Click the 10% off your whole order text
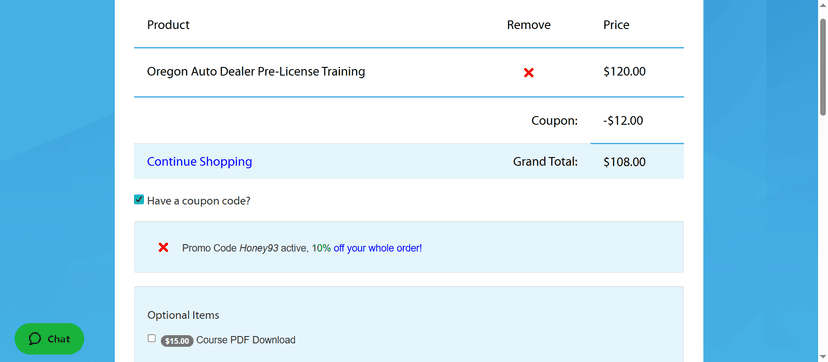The height and width of the screenshot is (362, 828). [x=367, y=248]
